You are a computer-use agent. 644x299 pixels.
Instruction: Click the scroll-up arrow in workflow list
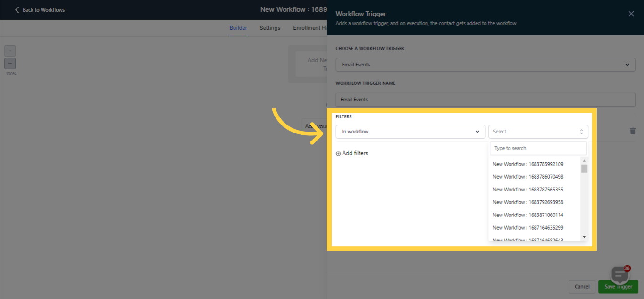click(584, 160)
